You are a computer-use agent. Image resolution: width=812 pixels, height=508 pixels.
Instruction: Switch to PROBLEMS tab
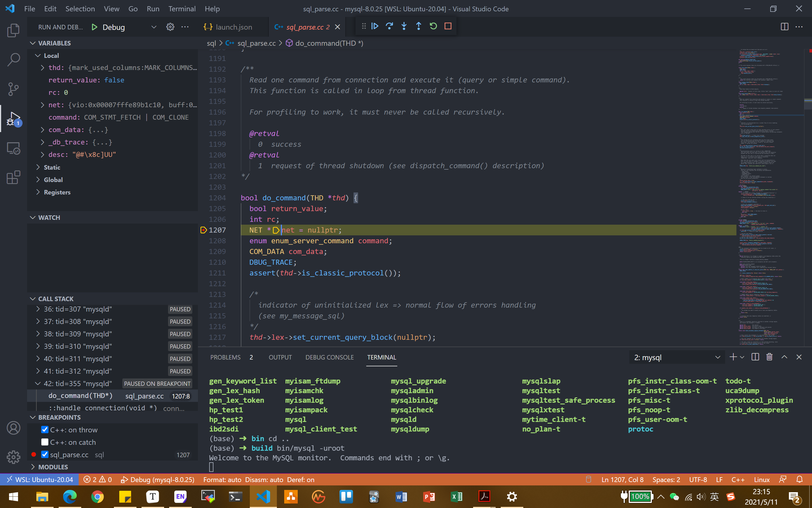click(x=226, y=357)
